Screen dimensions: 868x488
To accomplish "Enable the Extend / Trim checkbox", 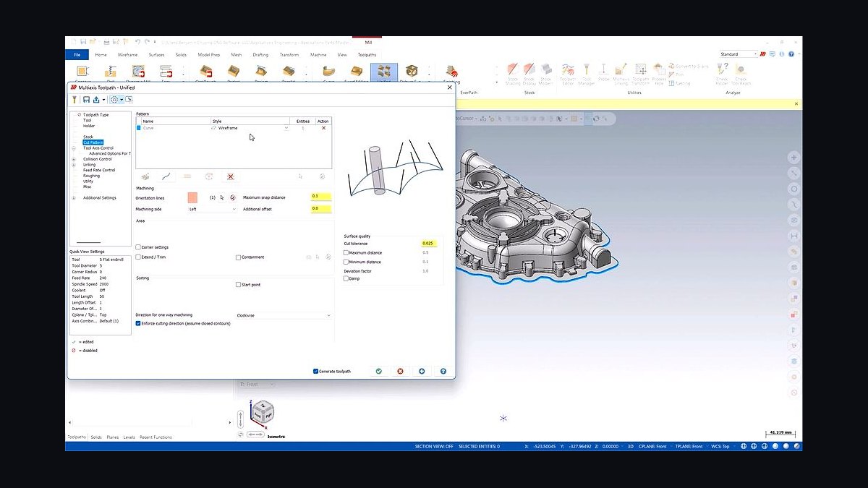I will 138,257.
